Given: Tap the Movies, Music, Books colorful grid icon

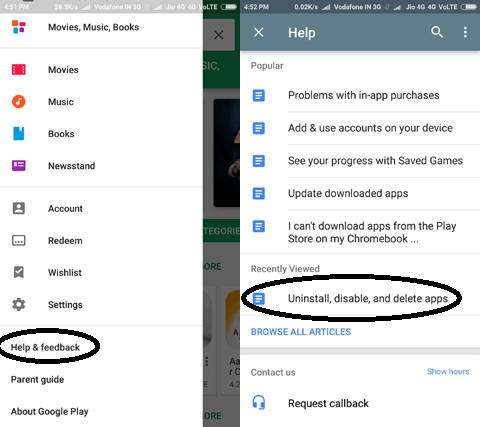Looking at the screenshot, I should pos(19,27).
